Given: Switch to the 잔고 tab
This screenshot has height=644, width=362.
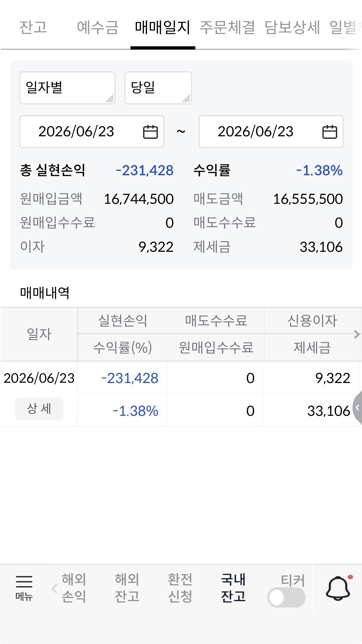Looking at the screenshot, I should pos(33,27).
